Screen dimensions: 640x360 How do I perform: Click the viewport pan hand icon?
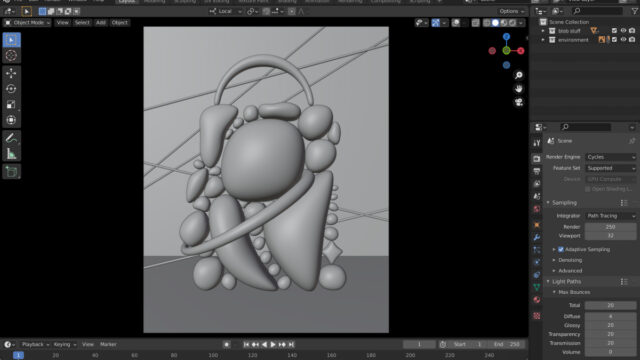pyautogui.click(x=519, y=89)
